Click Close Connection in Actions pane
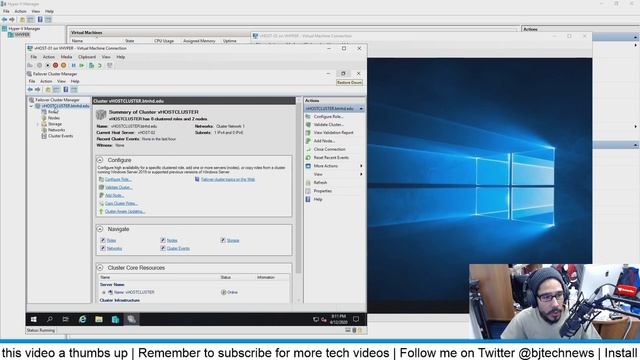 329,149
